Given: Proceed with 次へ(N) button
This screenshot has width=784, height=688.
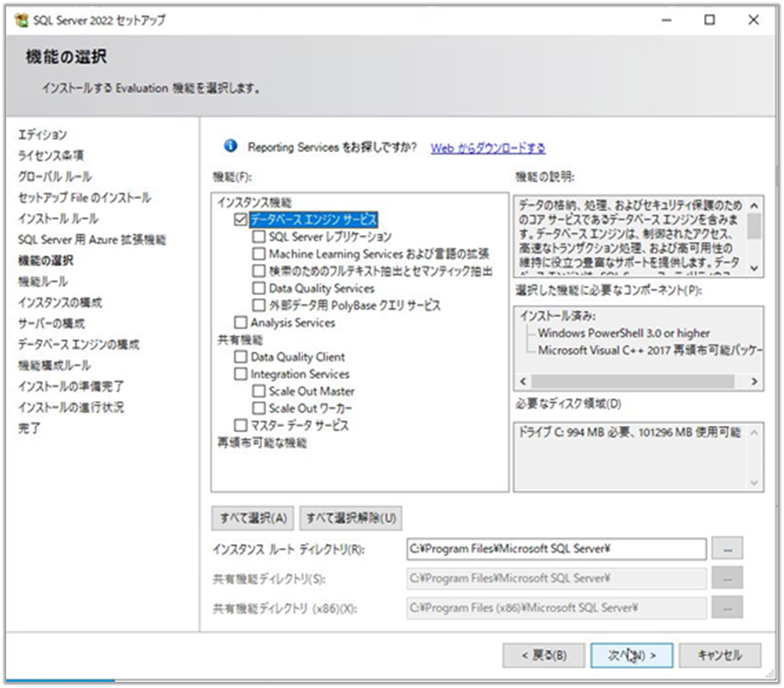Looking at the screenshot, I should [632, 655].
